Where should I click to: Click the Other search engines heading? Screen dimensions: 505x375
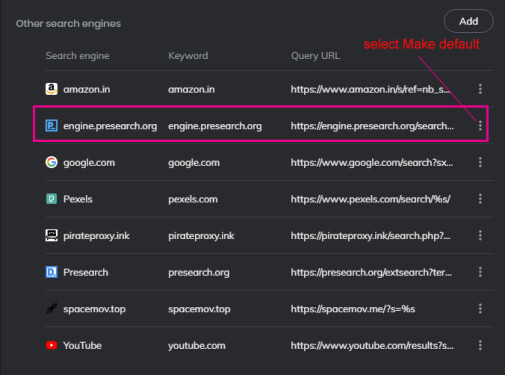(68, 24)
